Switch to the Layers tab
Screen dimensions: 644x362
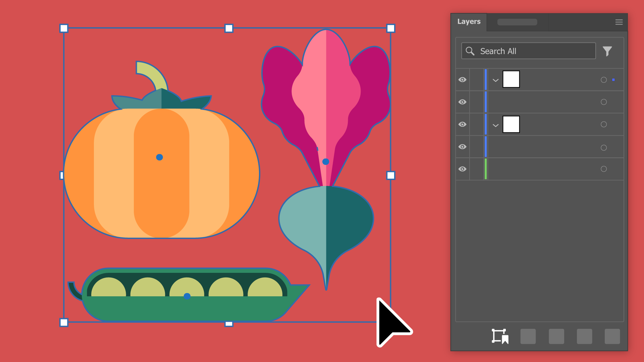pyautogui.click(x=469, y=22)
